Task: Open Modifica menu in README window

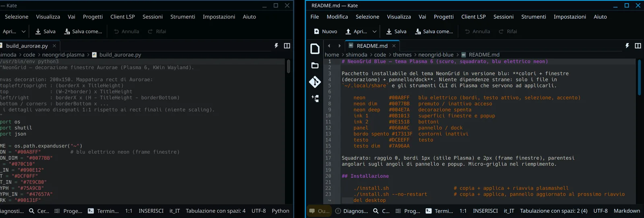Action: (337, 16)
